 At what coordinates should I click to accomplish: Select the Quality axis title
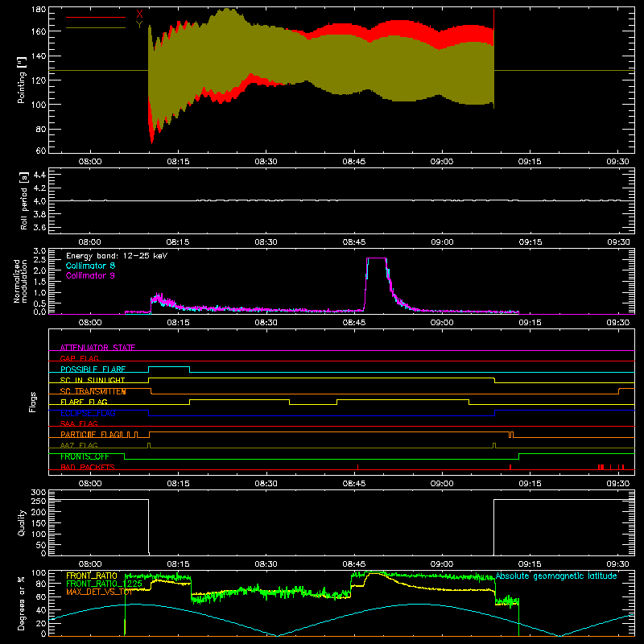click(x=22, y=522)
